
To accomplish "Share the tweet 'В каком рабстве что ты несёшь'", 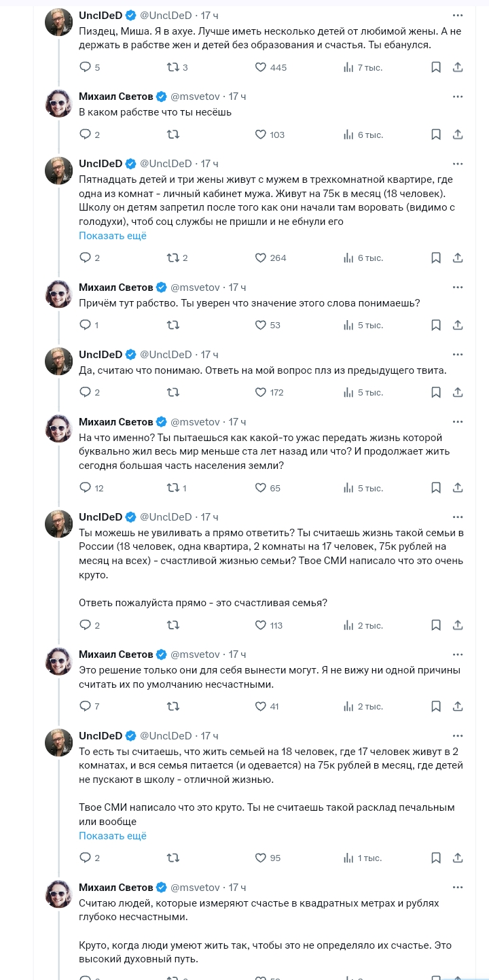I will [458, 135].
